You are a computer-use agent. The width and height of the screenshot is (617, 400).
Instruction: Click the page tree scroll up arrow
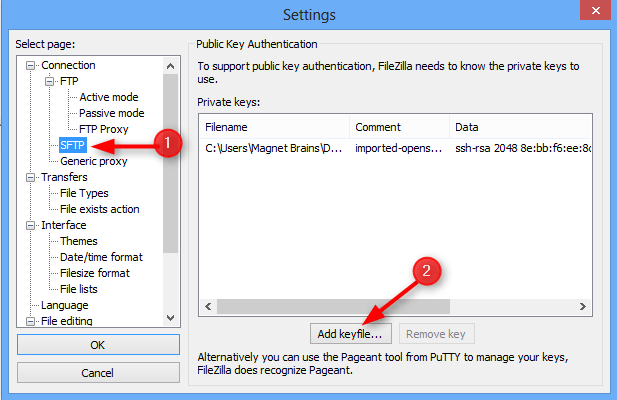pos(170,66)
